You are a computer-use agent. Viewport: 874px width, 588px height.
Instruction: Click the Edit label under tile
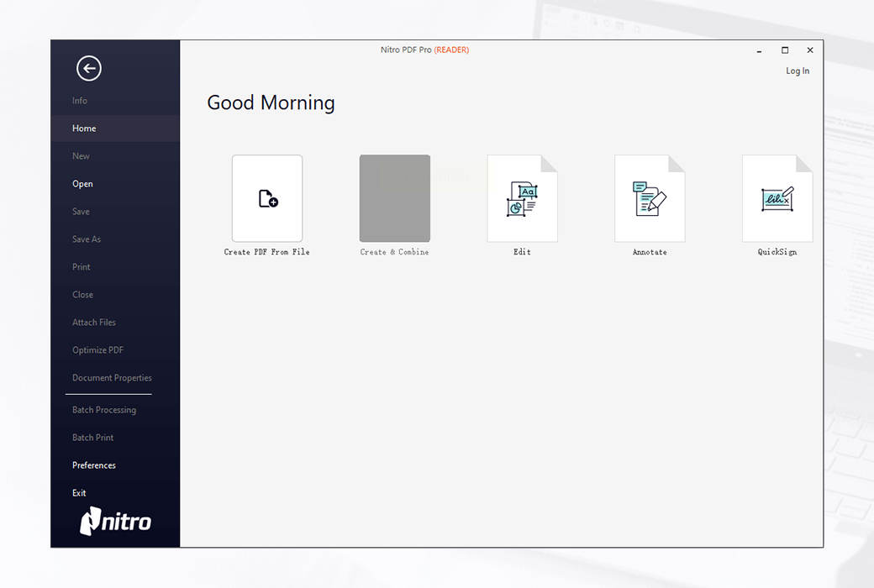(x=522, y=252)
